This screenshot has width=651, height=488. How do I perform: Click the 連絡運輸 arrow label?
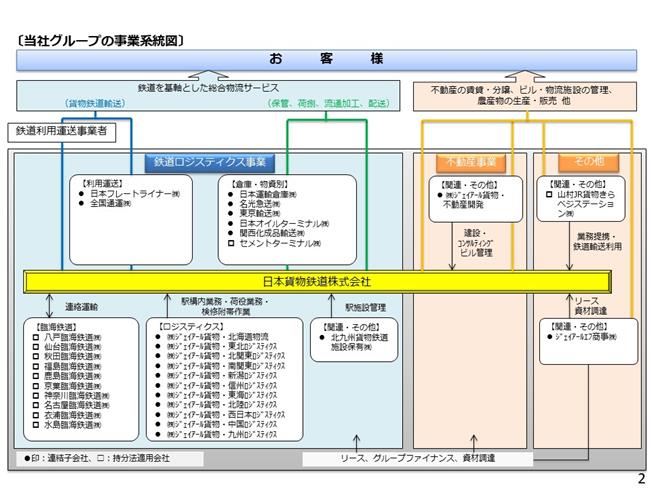pyautogui.click(x=82, y=307)
